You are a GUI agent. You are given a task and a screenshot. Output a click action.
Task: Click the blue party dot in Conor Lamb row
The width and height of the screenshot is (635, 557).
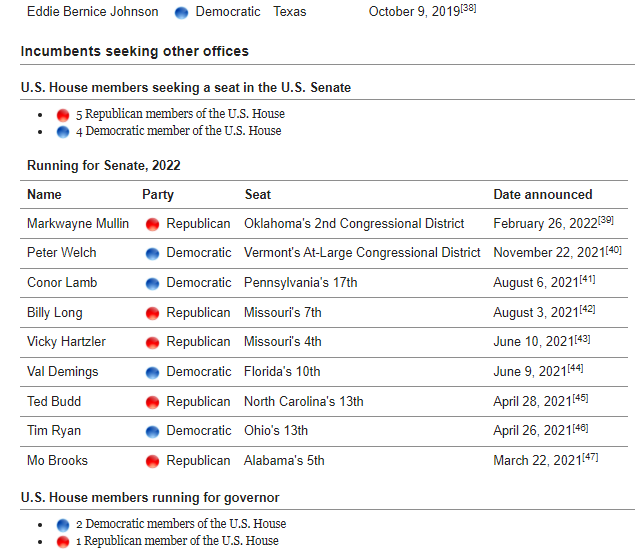coord(152,284)
